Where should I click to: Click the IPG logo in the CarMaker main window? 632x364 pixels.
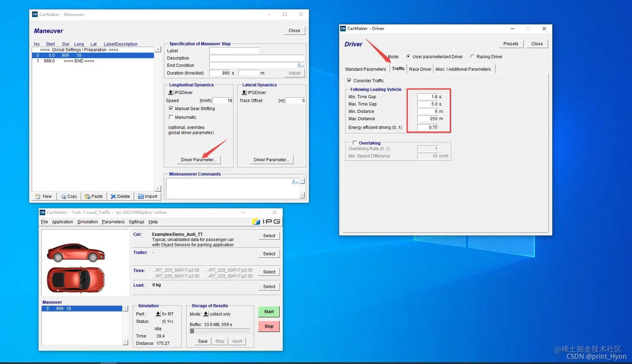click(x=266, y=221)
